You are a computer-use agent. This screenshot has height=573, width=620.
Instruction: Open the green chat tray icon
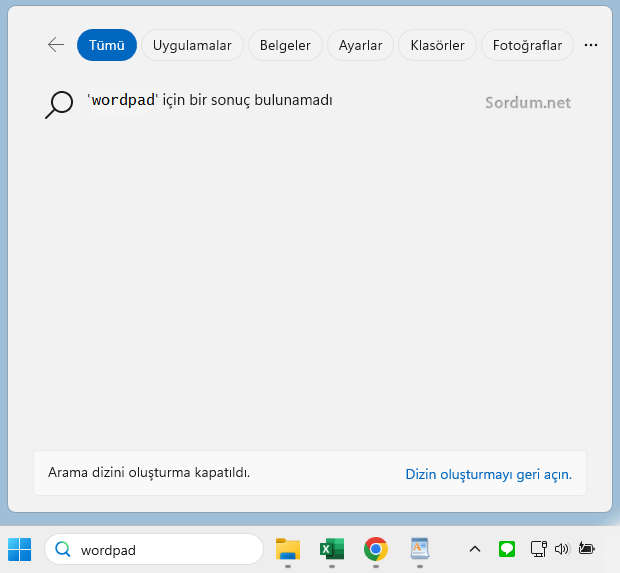[507, 549]
